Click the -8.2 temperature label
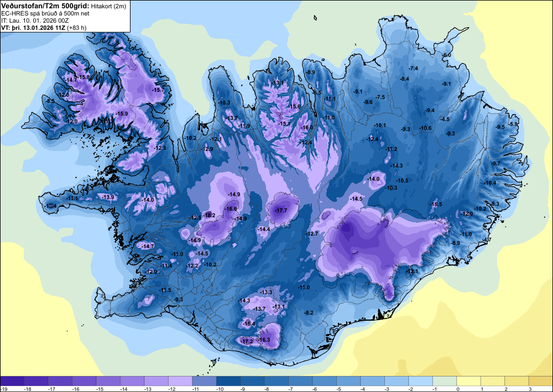The image size is (553, 392). [309, 312]
